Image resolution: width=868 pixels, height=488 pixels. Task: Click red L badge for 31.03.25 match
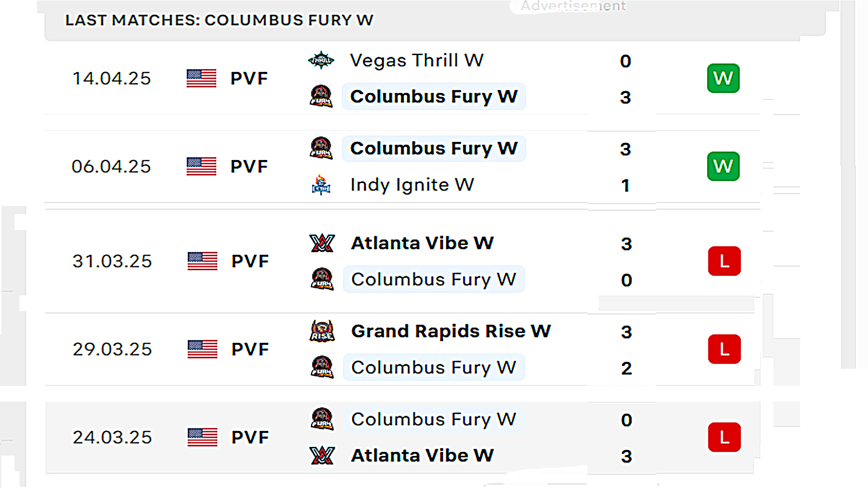(724, 261)
